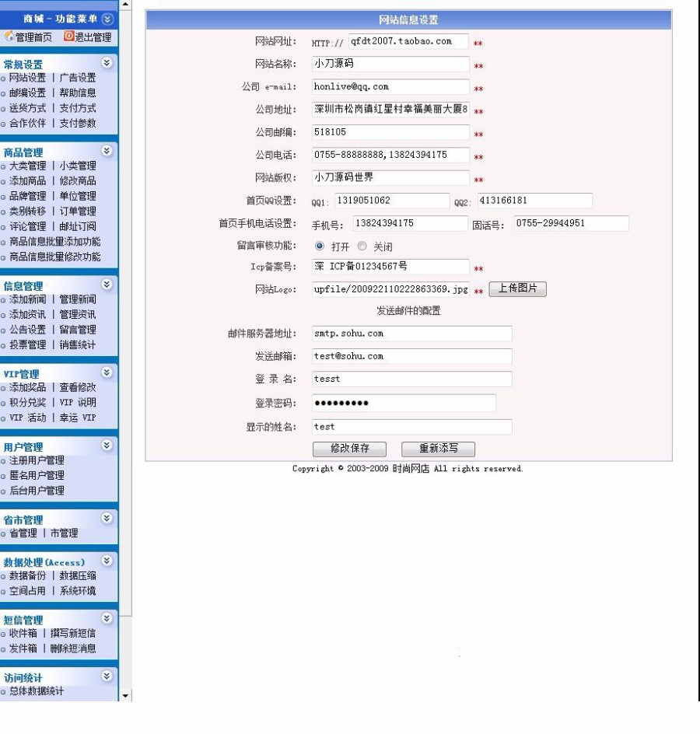Open 合作伙伴 link
Screen dimensions: 700x734
pyautogui.click(x=28, y=123)
